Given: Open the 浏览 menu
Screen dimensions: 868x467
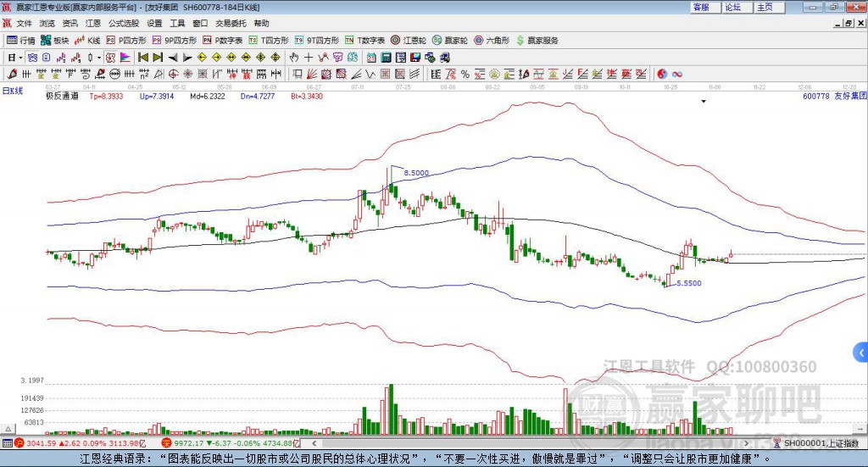Looking at the screenshot, I should point(47,23).
